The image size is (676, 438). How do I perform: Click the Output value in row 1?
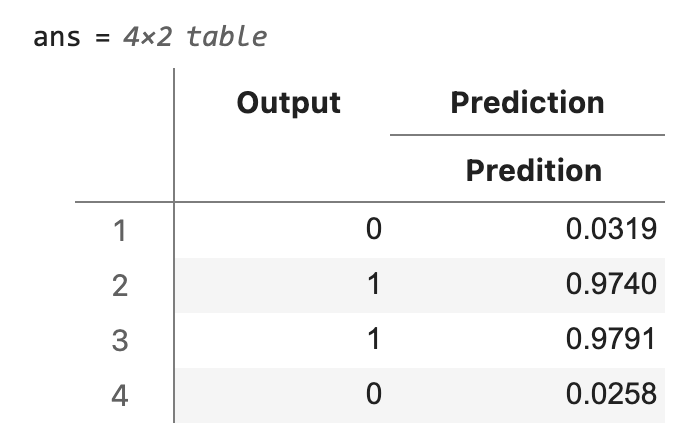click(x=373, y=231)
